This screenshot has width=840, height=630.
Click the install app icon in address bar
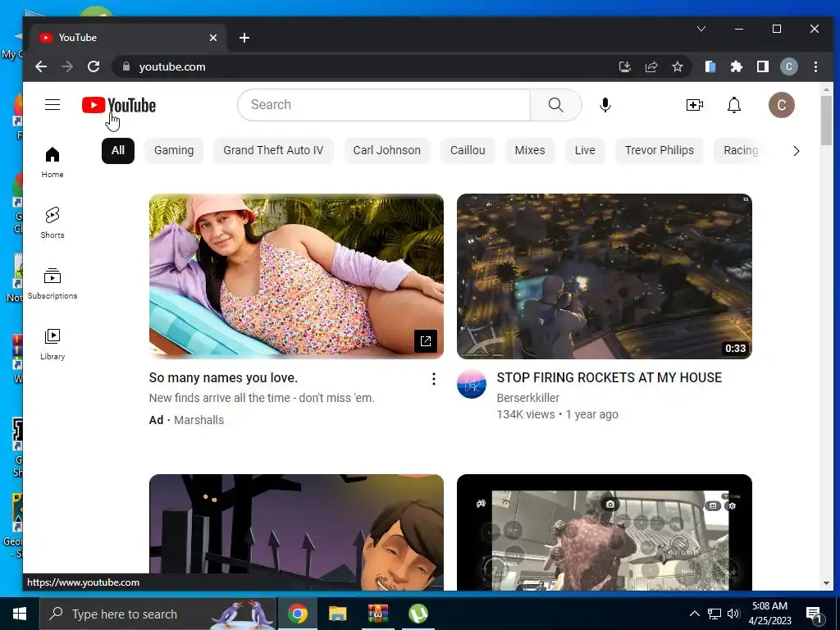click(x=624, y=66)
